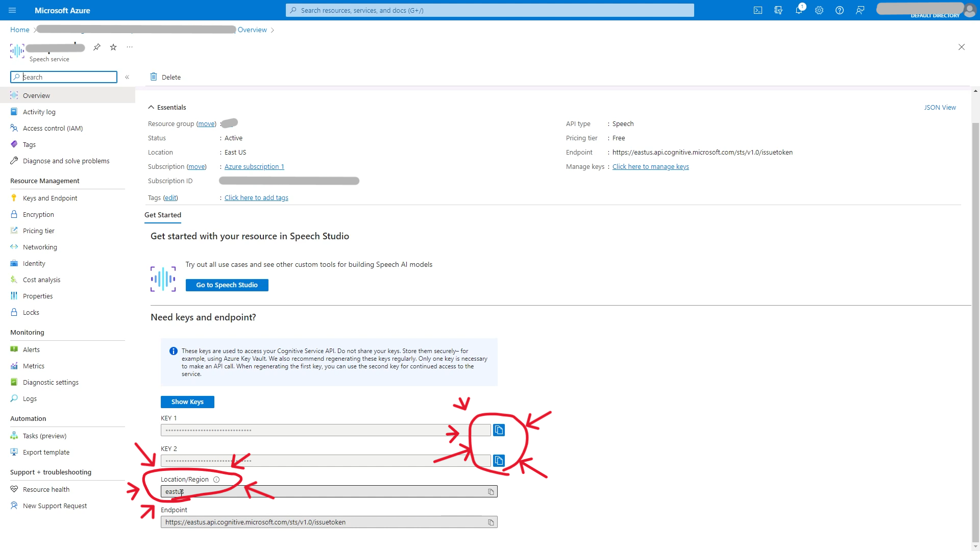Screen dimensions: 980x551
Task: Open the portal hamburger menu
Action: (x=12, y=10)
